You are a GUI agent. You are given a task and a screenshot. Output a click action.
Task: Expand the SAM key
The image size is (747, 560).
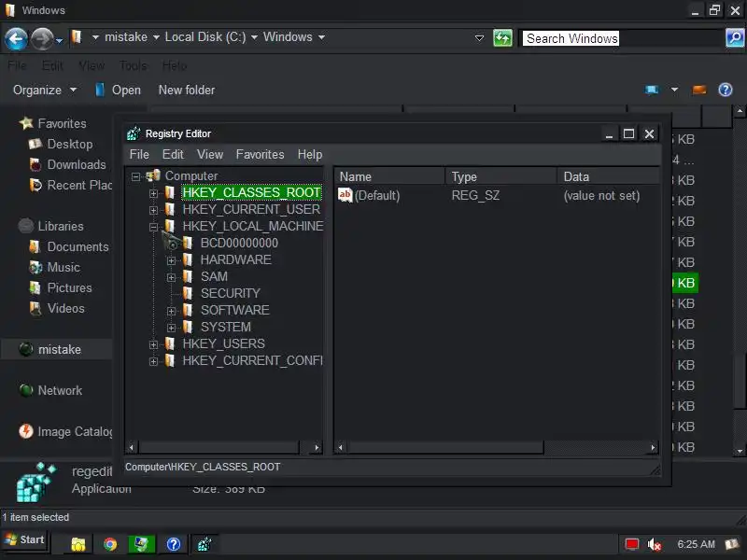pos(172,277)
